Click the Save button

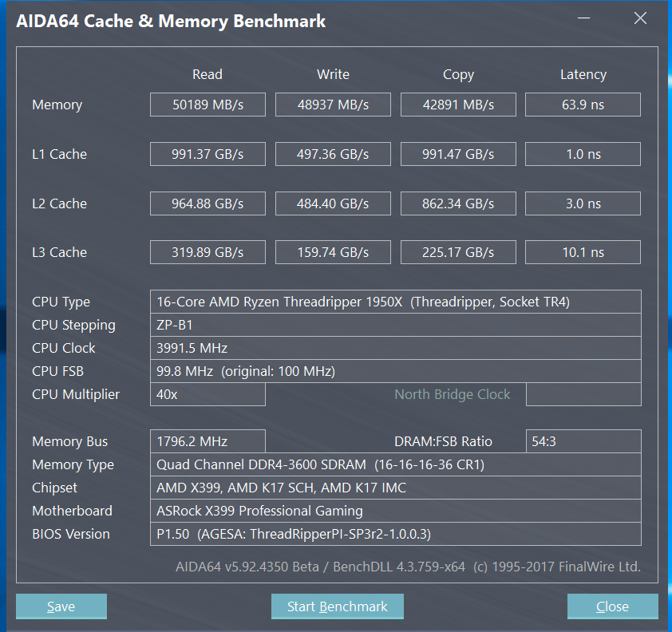[61, 606]
